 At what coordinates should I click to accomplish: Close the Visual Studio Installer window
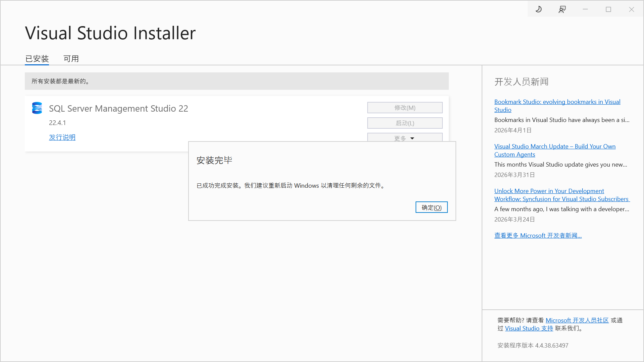coord(632,9)
